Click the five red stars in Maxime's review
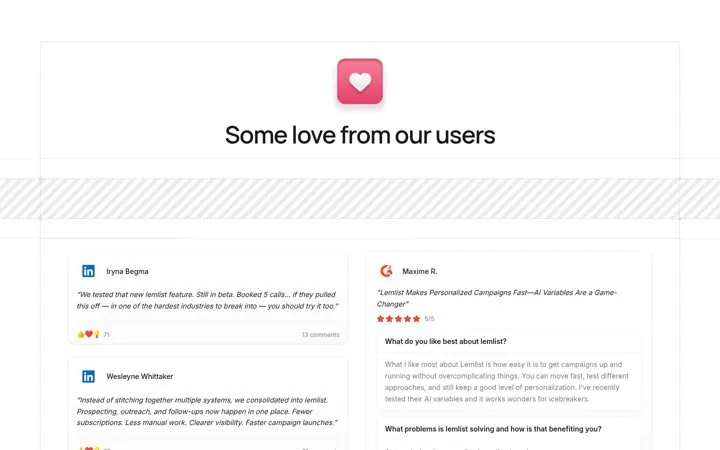This screenshot has width=720, height=450. click(x=399, y=319)
